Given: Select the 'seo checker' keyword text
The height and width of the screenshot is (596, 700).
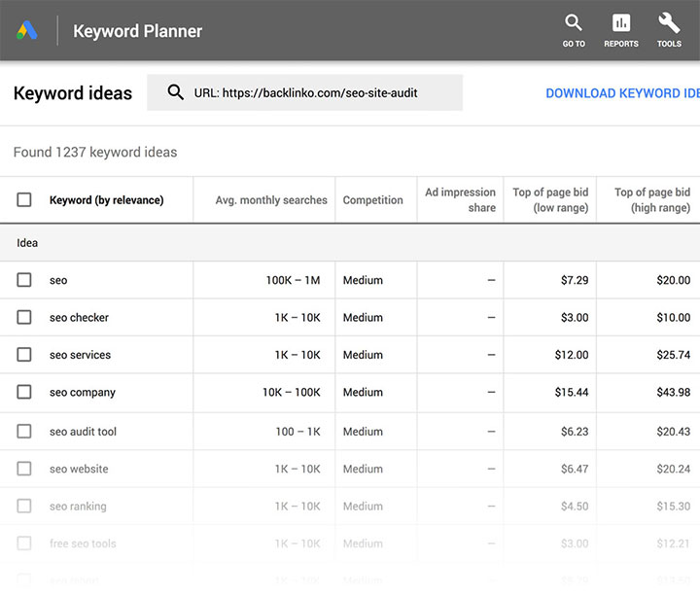Looking at the screenshot, I should [x=79, y=317].
